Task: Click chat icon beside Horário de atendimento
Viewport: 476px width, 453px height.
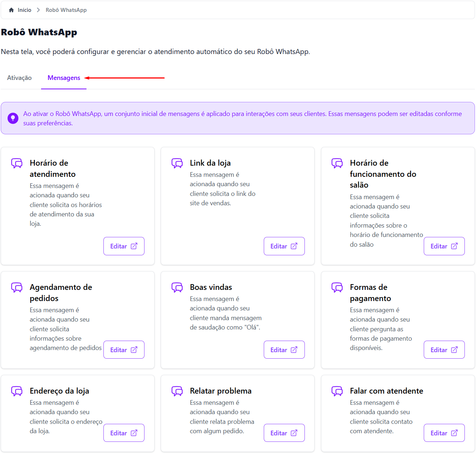Action: click(x=17, y=163)
